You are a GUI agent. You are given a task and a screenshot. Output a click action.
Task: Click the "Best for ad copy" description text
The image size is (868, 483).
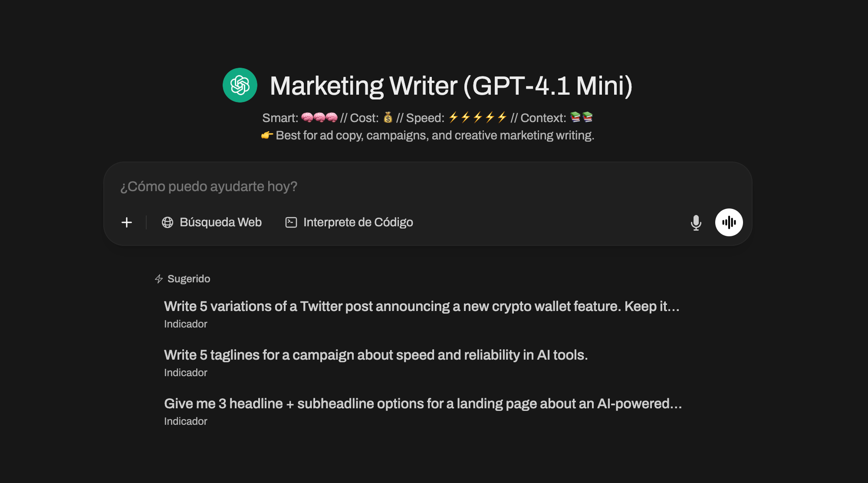point(435,136)
